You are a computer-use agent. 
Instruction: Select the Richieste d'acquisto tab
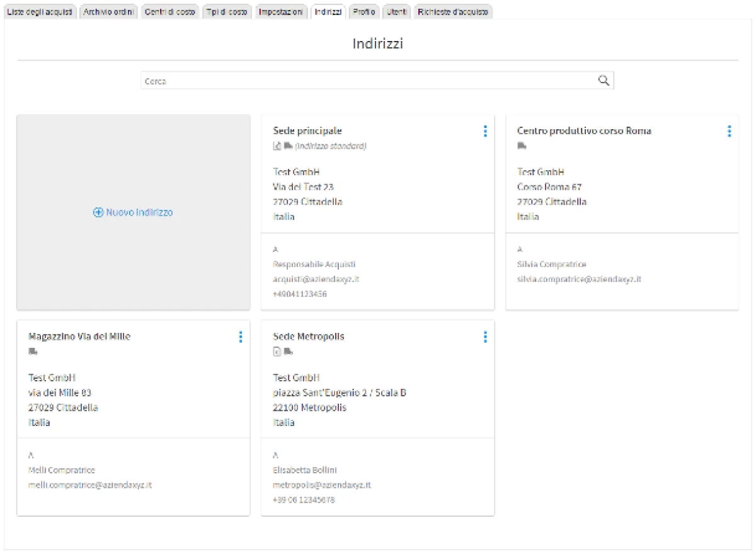point(452,13)
